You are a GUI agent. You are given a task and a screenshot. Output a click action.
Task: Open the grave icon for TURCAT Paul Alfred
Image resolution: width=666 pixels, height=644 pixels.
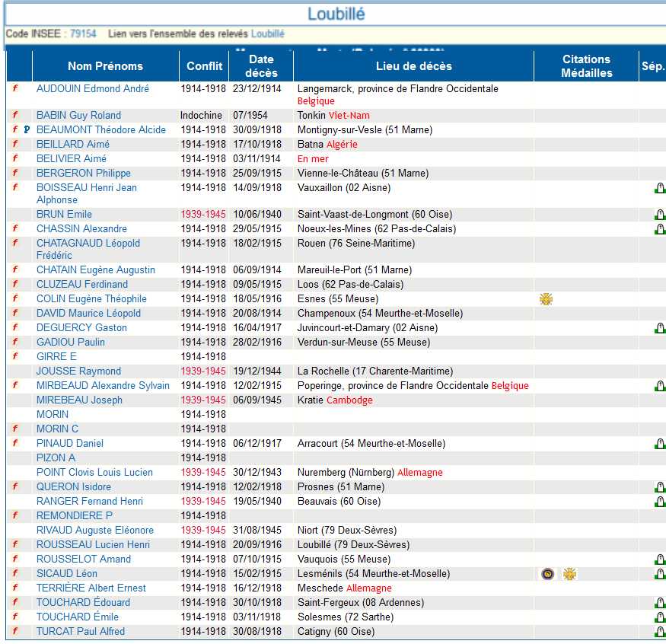pyautogui.click(x=659, y=632)
